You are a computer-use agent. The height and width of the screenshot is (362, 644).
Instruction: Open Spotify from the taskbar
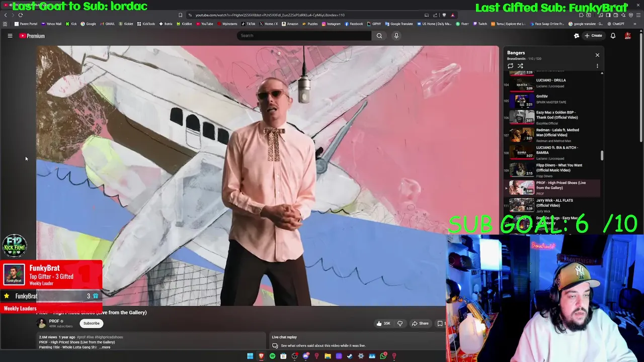tap(272, 356)
